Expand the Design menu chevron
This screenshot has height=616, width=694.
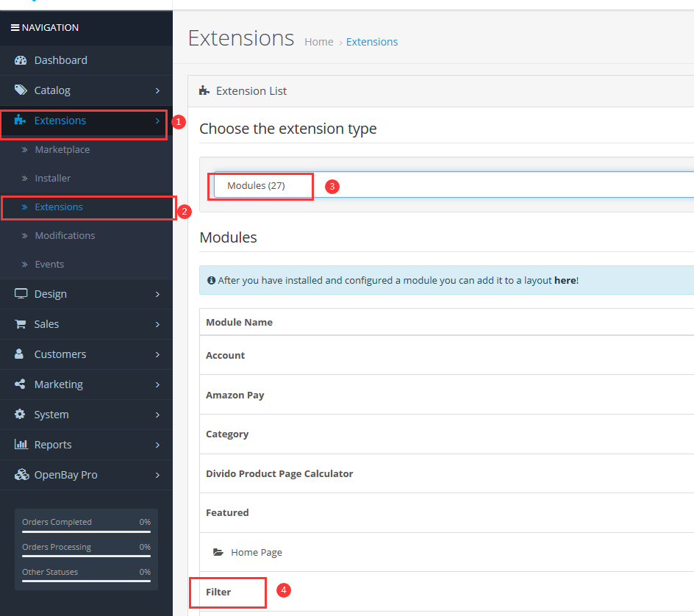[157, 294]
